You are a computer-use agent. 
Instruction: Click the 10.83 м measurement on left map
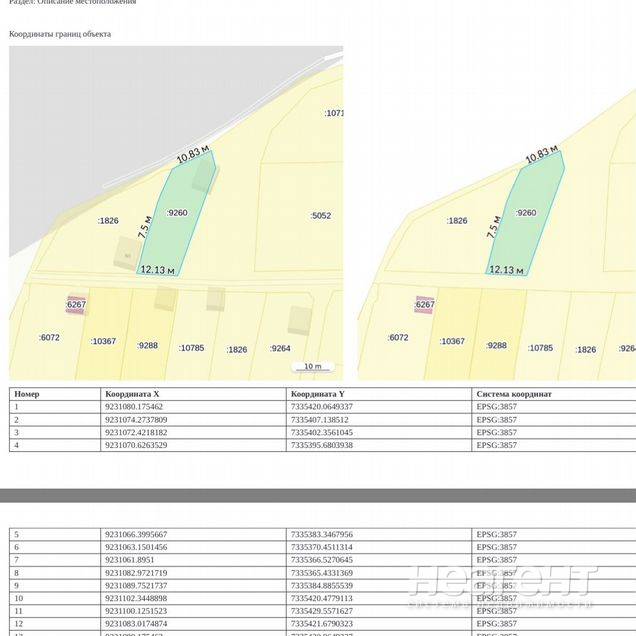193,155
